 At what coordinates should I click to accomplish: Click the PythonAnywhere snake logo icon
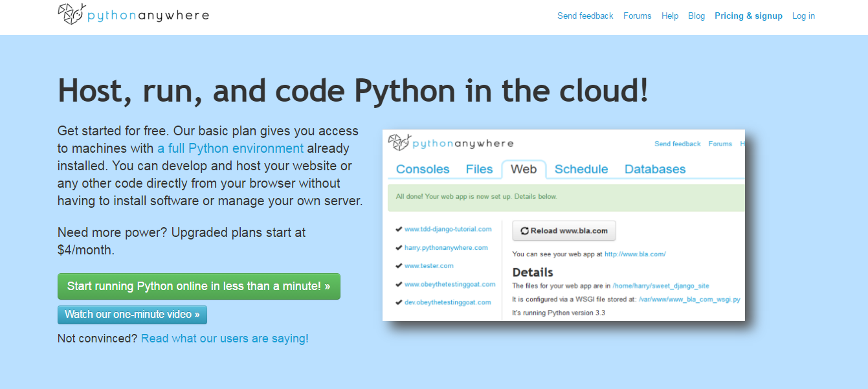tap(72, 14)
